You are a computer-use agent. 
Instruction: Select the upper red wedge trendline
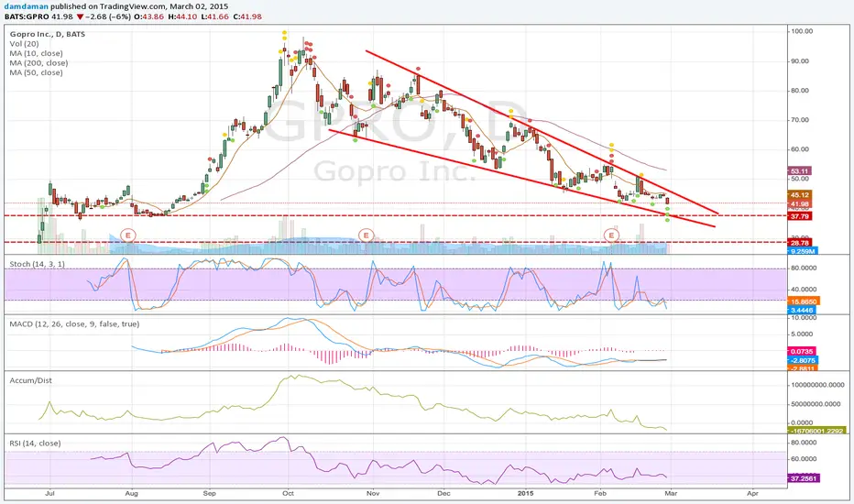coord(542,132)
